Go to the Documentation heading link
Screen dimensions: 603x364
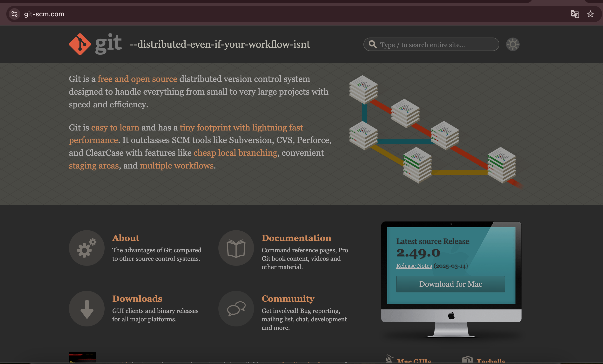click(x=296, y=238)
